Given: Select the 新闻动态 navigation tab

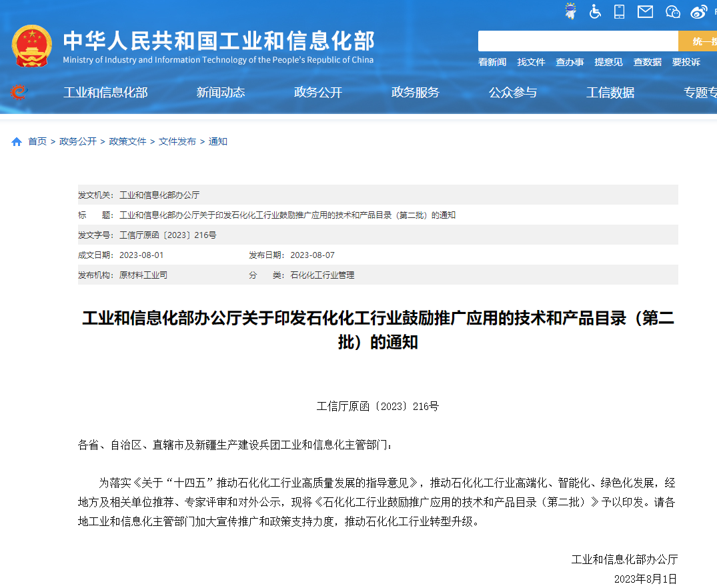Looking at the screenshot, I should 221,93.
